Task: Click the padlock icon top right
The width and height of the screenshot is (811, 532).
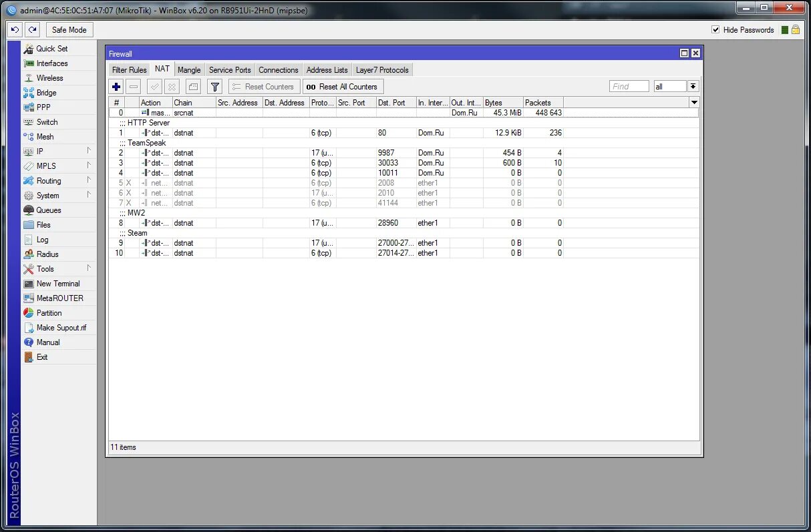Action: tap(796, 30)
